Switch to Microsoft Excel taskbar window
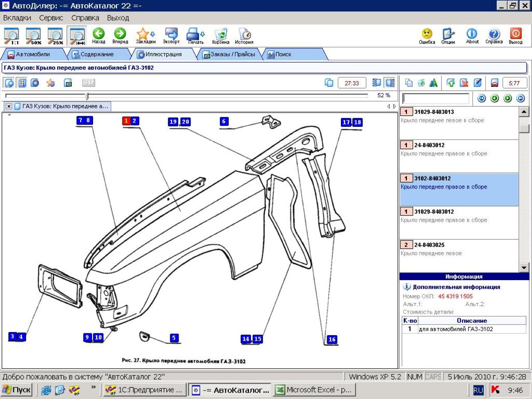532x399 pixels. click(314, 390)
